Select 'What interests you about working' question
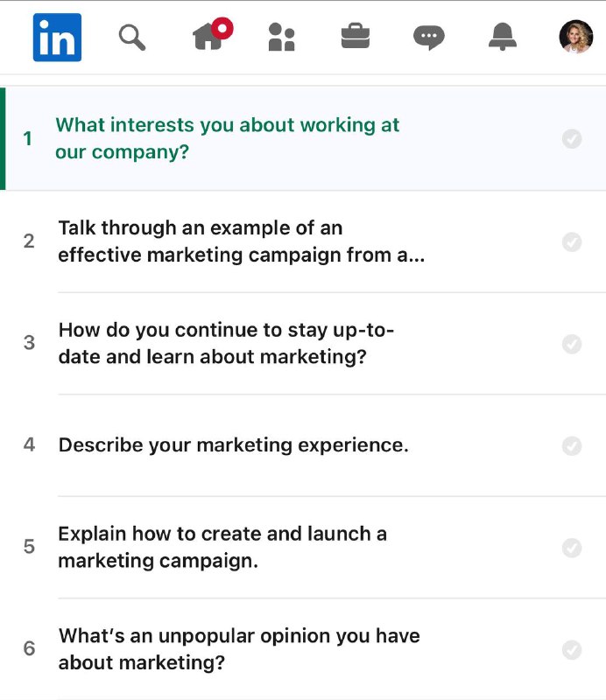This screenshot has height=700, width=606. (303, 139)
